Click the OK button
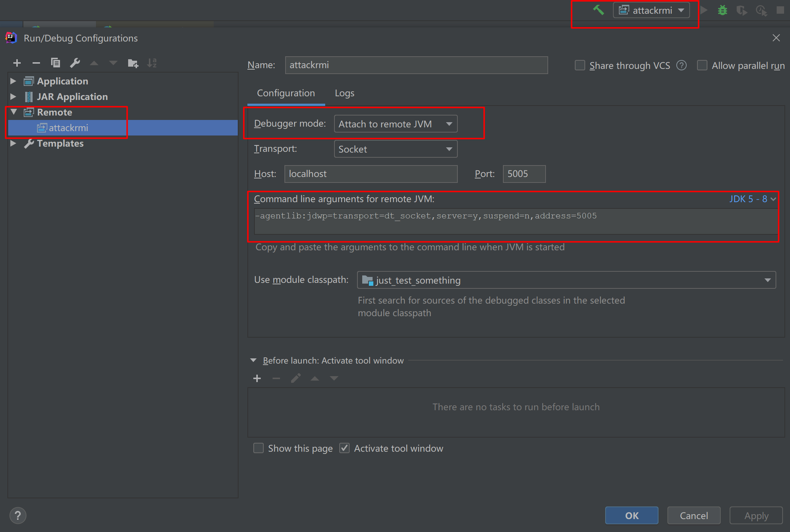Viewport: 790px width, 532px height. 631,515
